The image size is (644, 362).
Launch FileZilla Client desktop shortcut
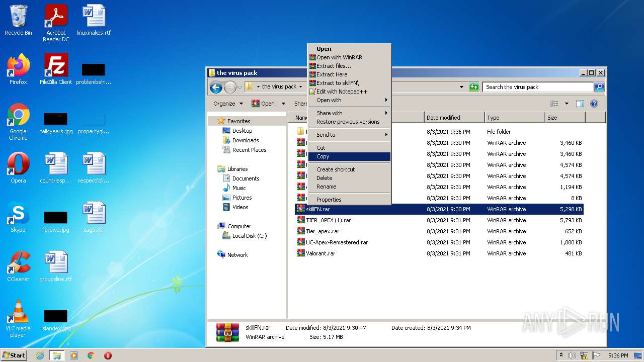[56, 69]
